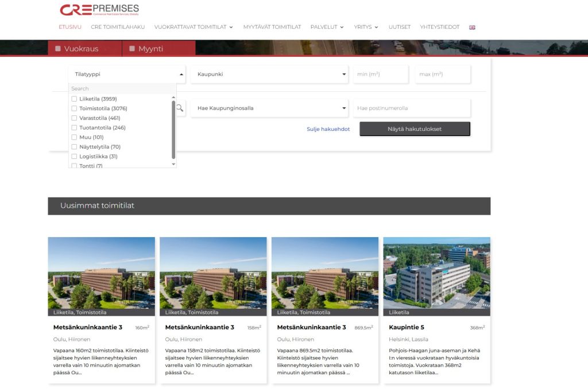Expand the Vuokrattavat toimitilat menu
The image size is (588, 392).
tap(194, 27)
